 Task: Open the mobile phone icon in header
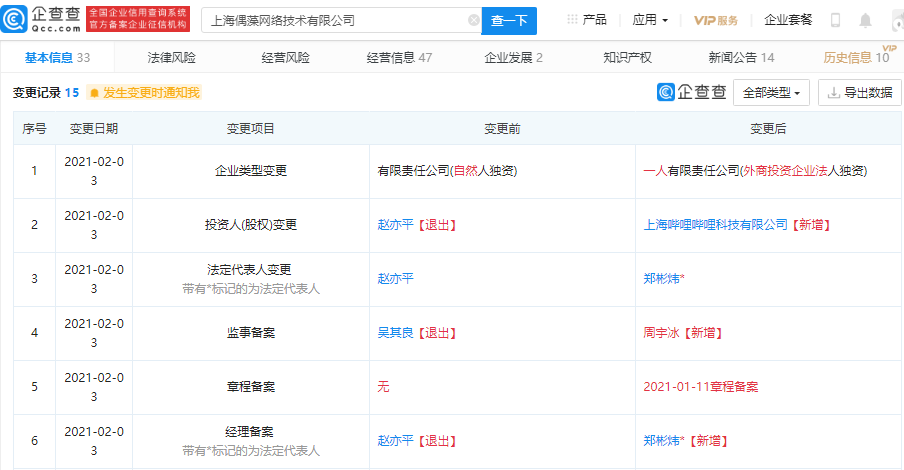[835, 20]
